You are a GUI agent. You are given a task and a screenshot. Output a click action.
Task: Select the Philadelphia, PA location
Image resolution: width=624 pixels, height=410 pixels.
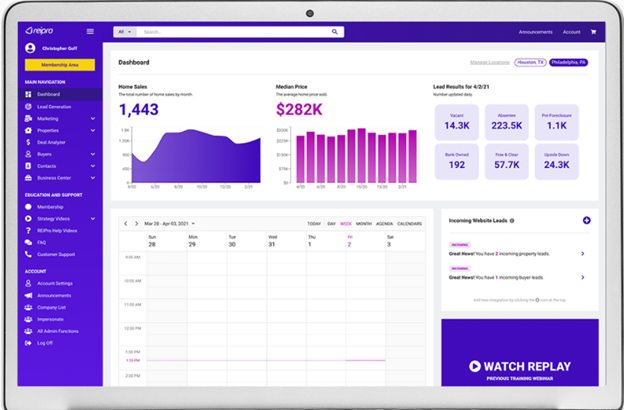[x=568, y=62]
